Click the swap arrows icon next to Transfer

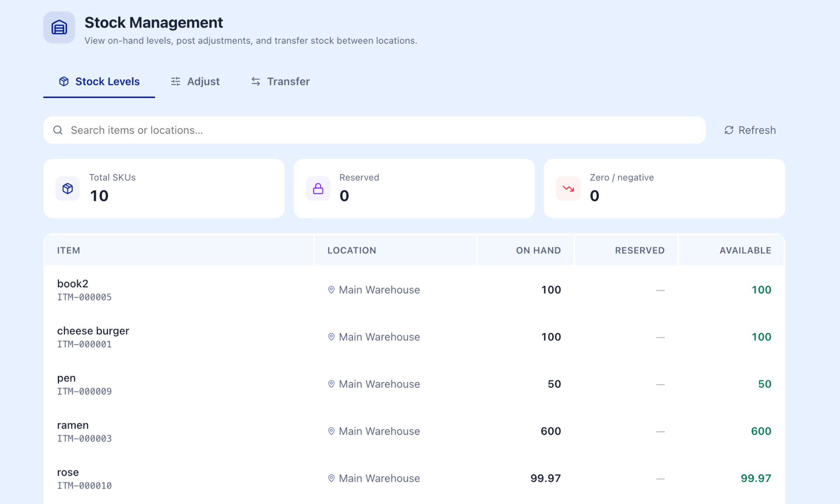(x=255, y=81)
